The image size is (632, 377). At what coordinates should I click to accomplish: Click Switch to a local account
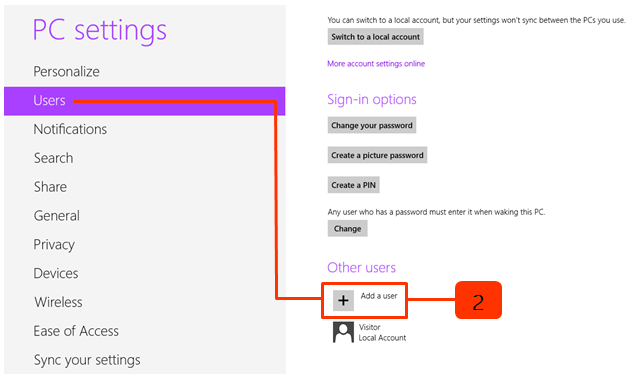click(x=376, y=37)
